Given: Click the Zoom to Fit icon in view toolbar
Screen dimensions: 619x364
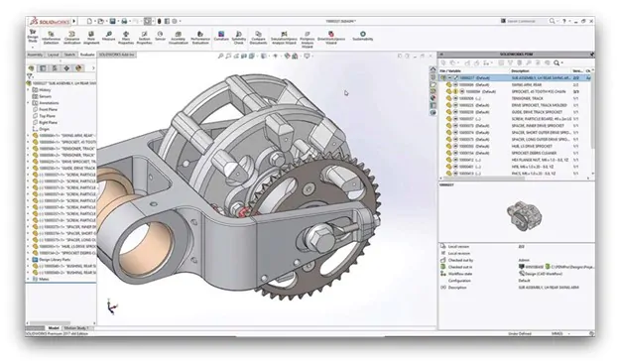Looking at the screenshot, I should (220, 57).
